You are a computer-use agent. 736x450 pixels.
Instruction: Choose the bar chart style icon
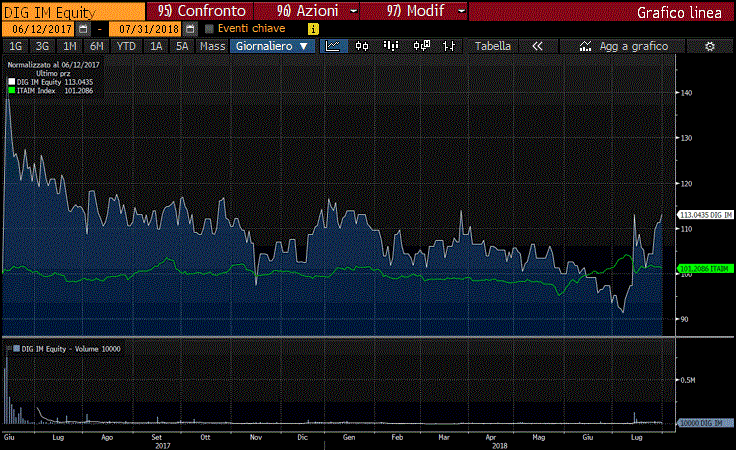tap(391, 46)
